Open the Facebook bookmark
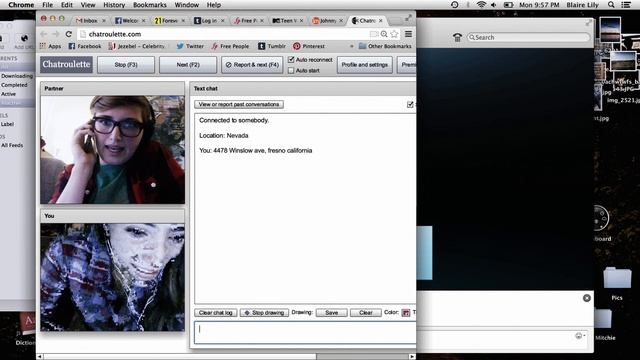Screen dimensions: 640x360 (x=85, y=46)
